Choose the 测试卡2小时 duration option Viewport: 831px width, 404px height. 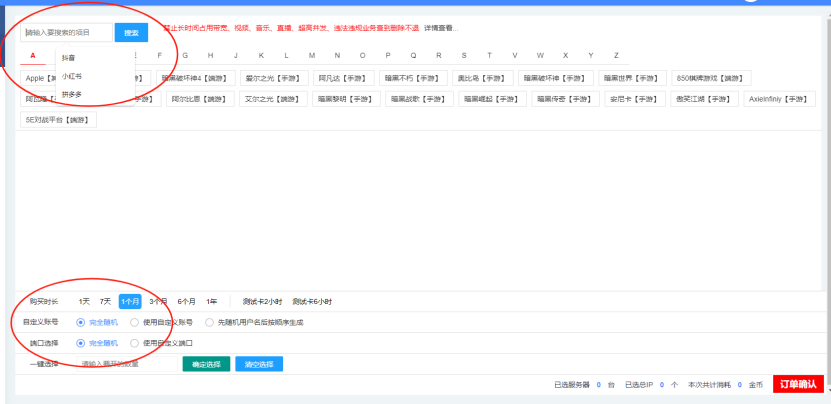tap(262, 301)
